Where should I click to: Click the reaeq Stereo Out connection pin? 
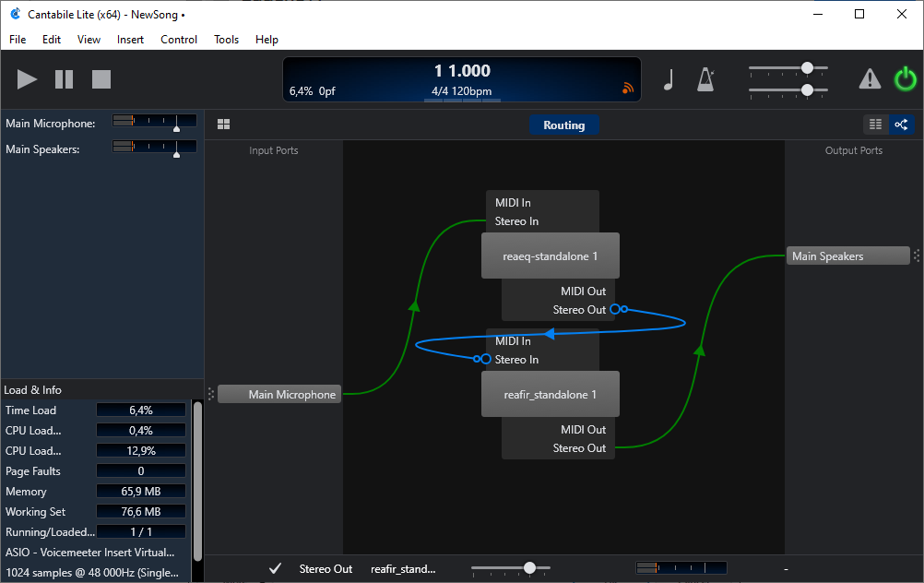click(615, 309)
